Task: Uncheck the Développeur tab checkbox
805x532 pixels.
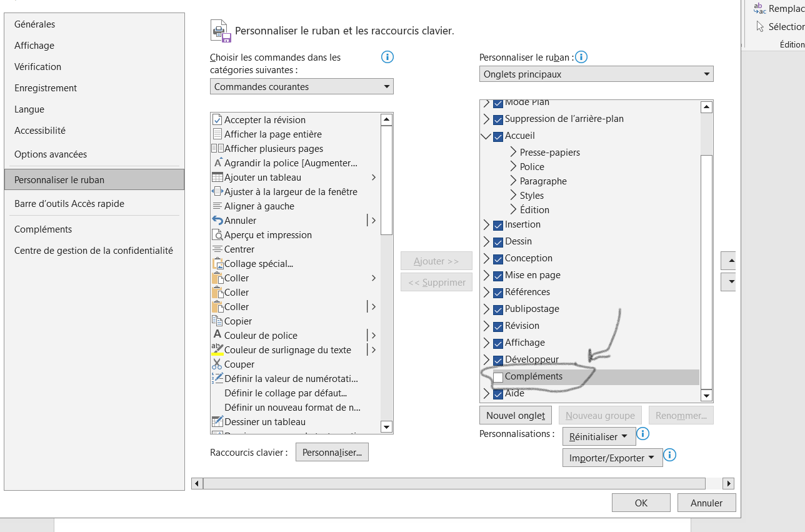Action: coord(498,360)
